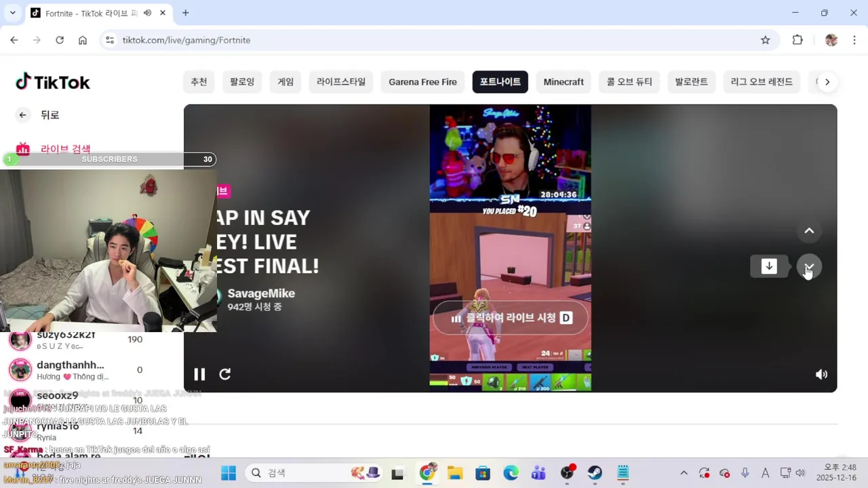Select the Minecraft category tab
This screenshot has width=868, height=488.
coord(564,82)
